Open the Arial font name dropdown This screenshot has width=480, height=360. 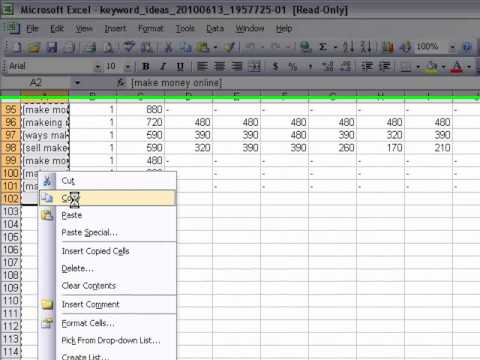click(98, 67)
